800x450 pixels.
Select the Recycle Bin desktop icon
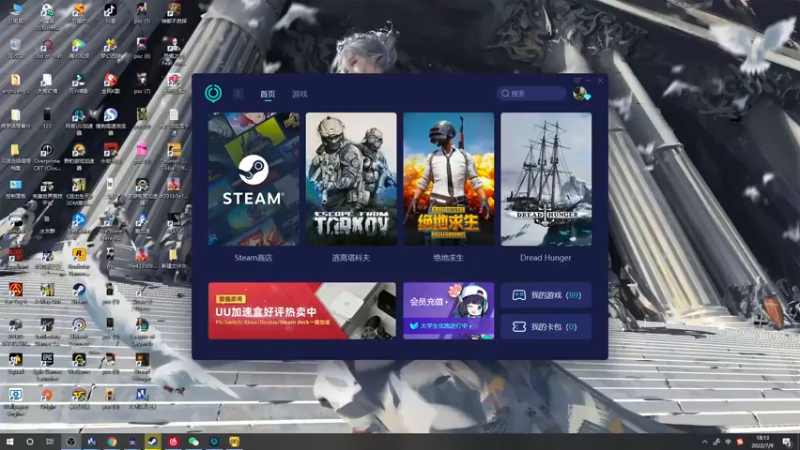click(15, 48)
